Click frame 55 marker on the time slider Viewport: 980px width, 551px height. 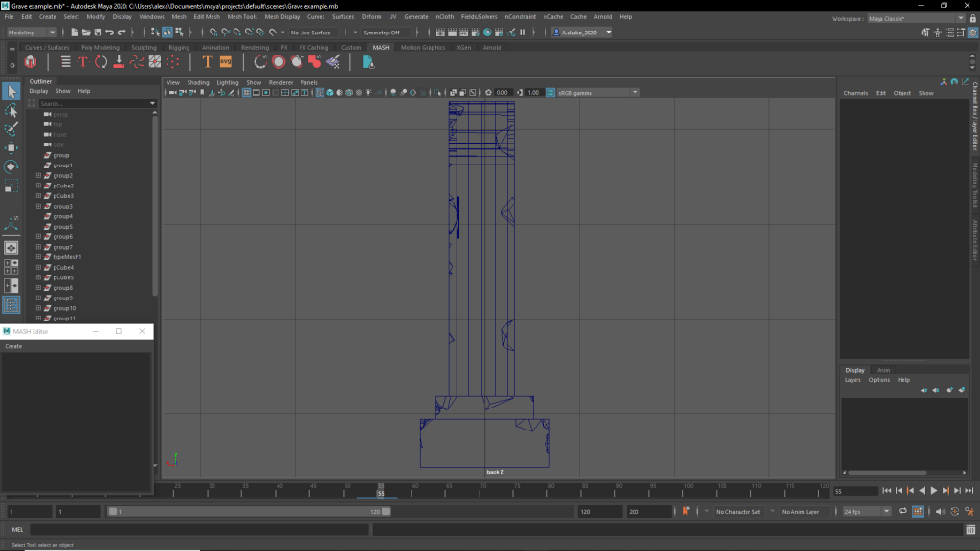point(381,492)
